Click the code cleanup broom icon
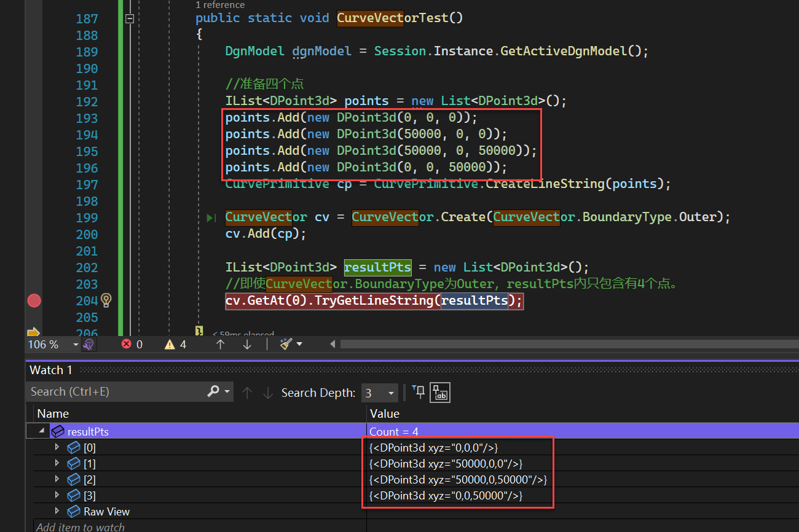 click(285, 344)
